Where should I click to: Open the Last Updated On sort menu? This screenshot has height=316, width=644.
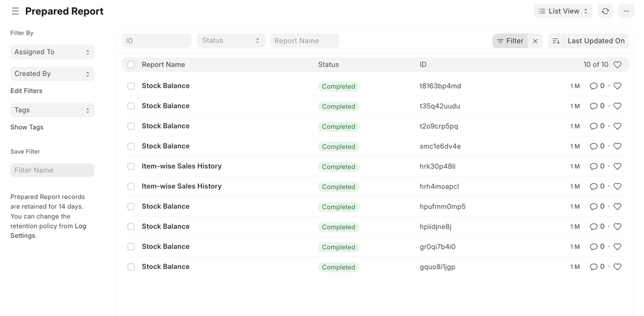click(596, 41)
